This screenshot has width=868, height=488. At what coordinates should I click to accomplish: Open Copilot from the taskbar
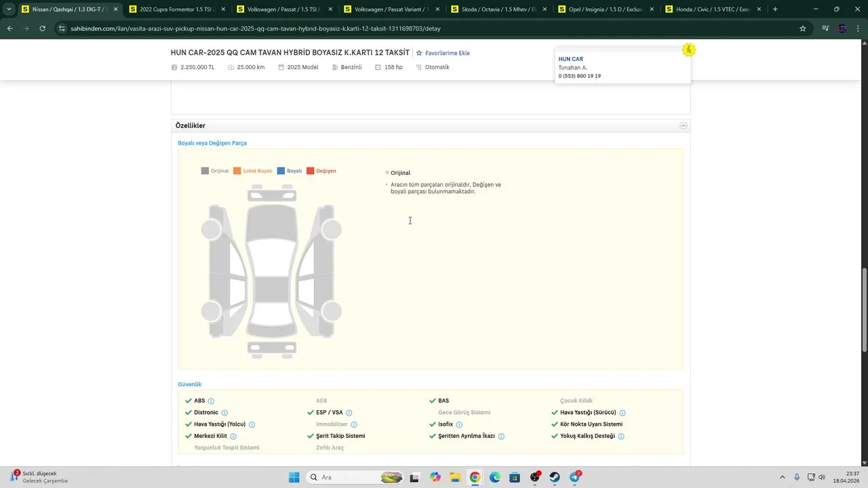(435, 477)
